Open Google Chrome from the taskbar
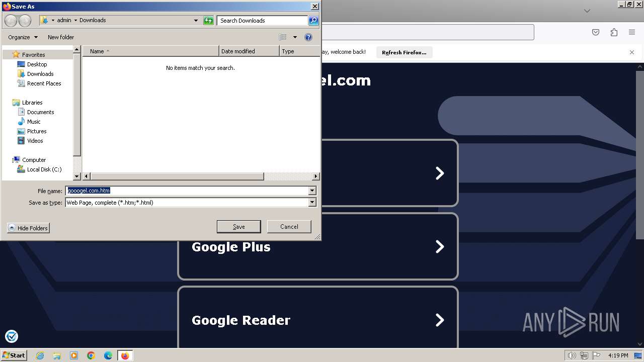The image size is (644, 362). [91, 355]
